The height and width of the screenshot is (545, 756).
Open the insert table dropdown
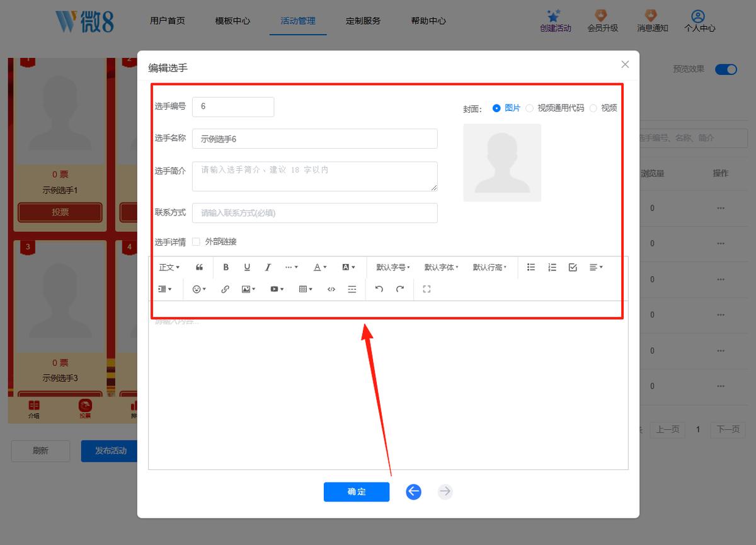306,289
